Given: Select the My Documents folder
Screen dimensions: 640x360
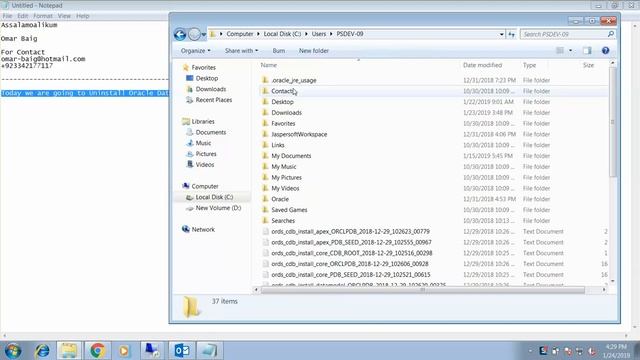Looking at the screenshot, I should tap(291, 156).
